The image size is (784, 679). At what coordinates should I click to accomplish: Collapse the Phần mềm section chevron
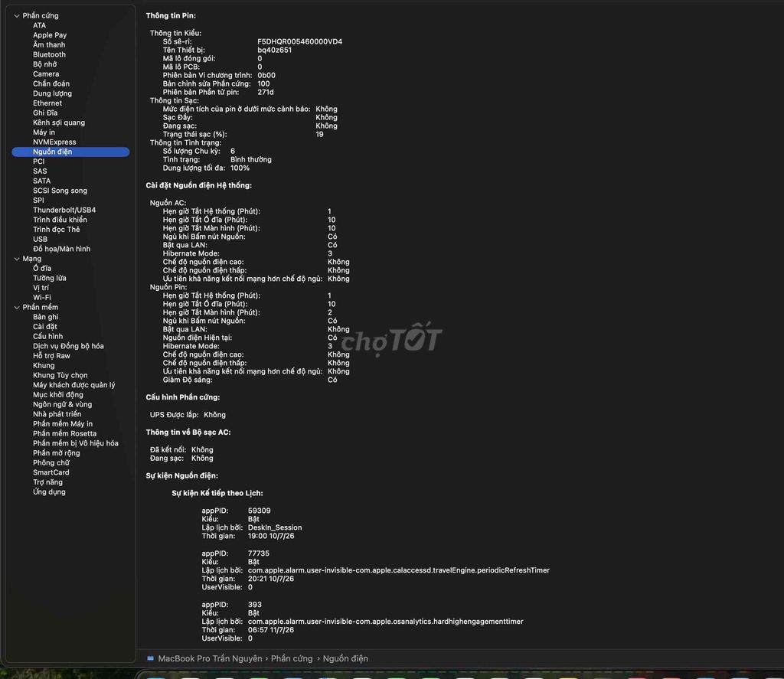(x=17, y=308)
